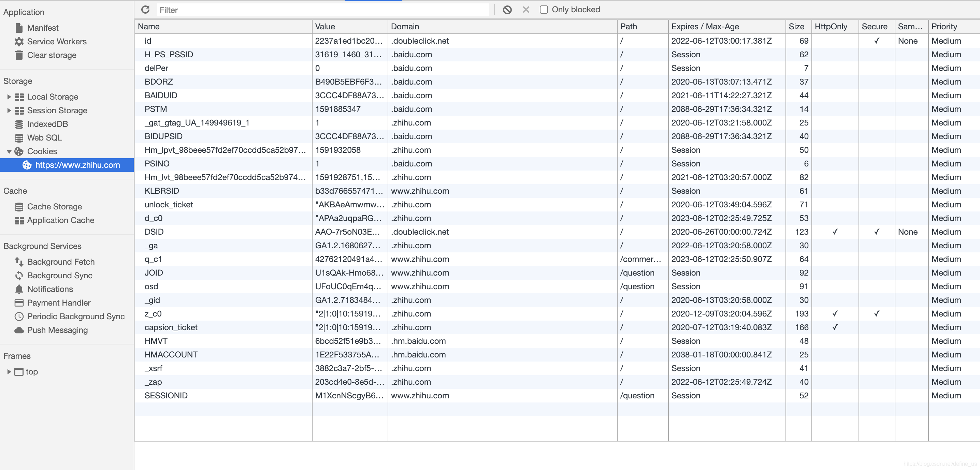The height and width of the screenshot is (470, 980).
Task: Click the Background Fetch arrows icon
Action: coord(19,262)
